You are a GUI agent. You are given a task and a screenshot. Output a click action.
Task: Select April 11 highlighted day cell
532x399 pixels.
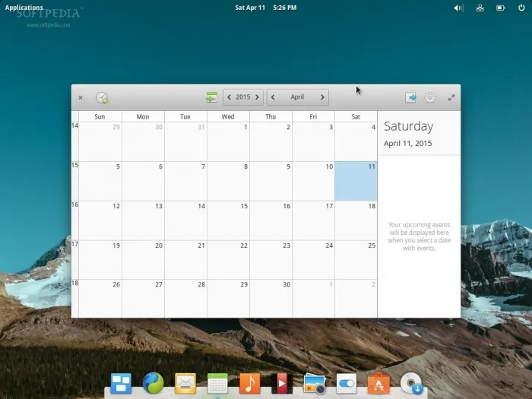tap(356, 181)
